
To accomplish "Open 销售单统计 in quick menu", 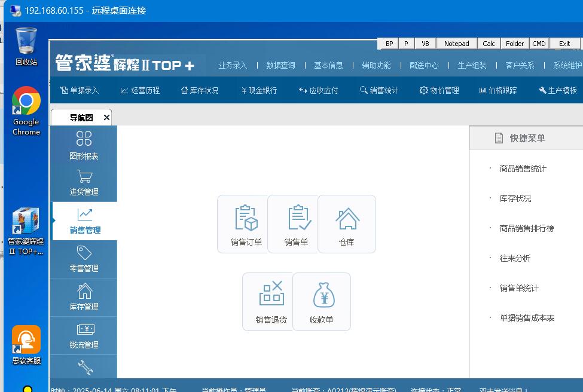I will pyautogui.click(x=519, y=288).
